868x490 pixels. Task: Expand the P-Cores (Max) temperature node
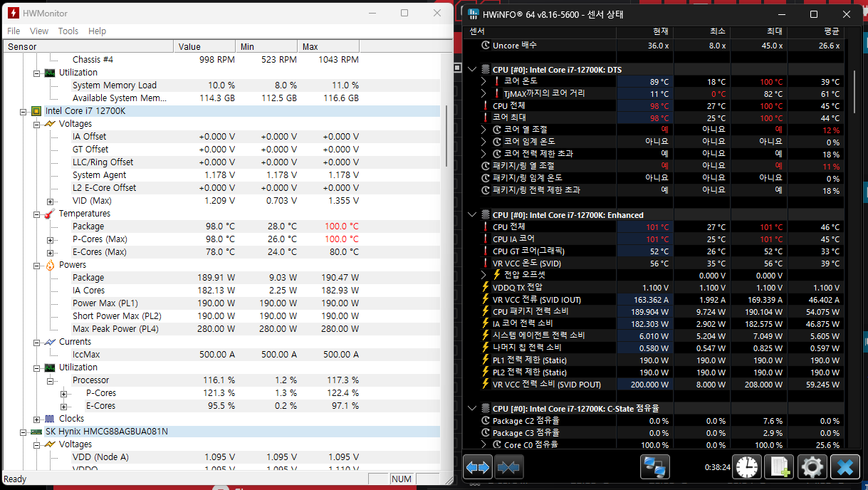click(x=50, y=239)
